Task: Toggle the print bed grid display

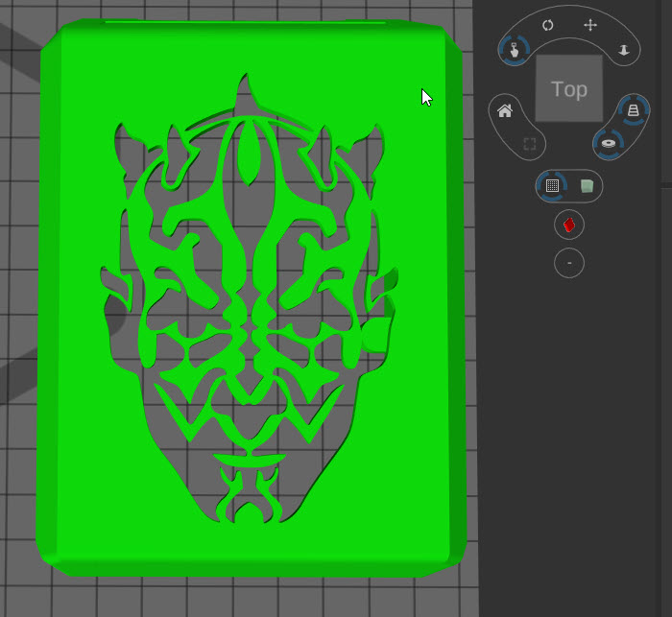Action: coord(552,185)
